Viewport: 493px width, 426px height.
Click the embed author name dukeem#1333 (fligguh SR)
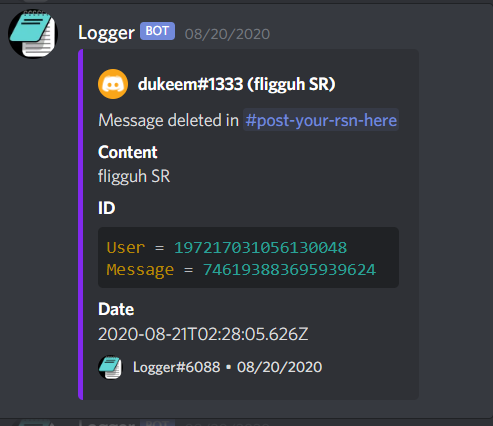tap(236, 84)
